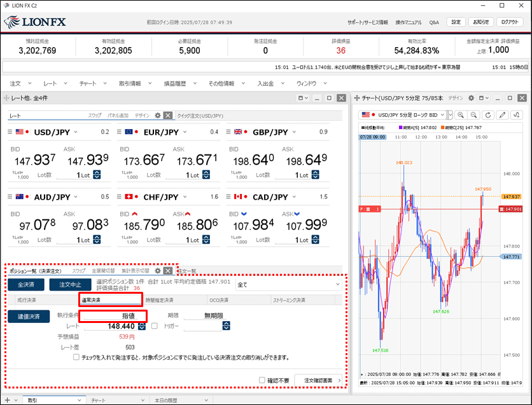Tick the cancel existing settlement orders checkbox

click(76, 357)
